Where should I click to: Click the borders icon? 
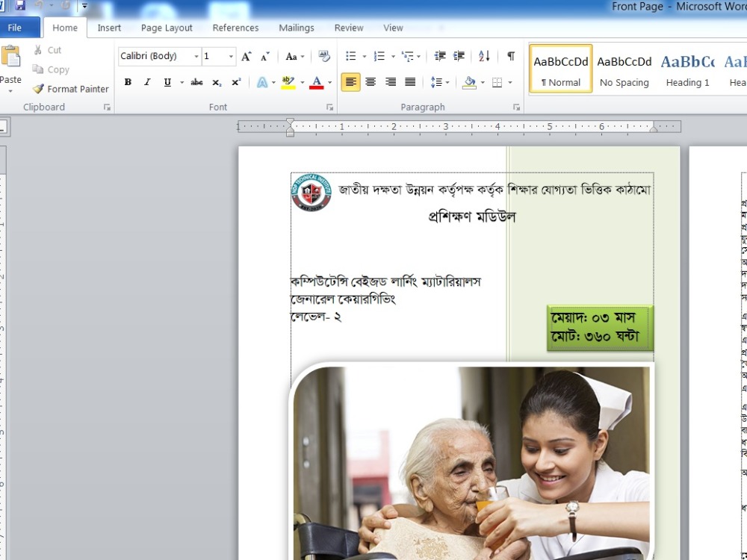pyautogui.click(x=497, y=82)
